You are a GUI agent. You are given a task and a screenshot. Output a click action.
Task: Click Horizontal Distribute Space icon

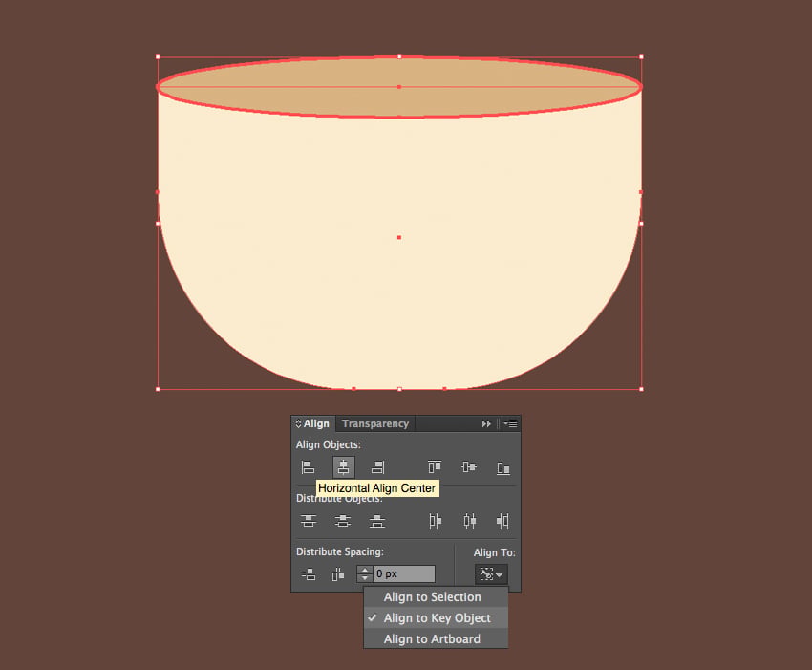pyautogui.click(x=337, y=574)
